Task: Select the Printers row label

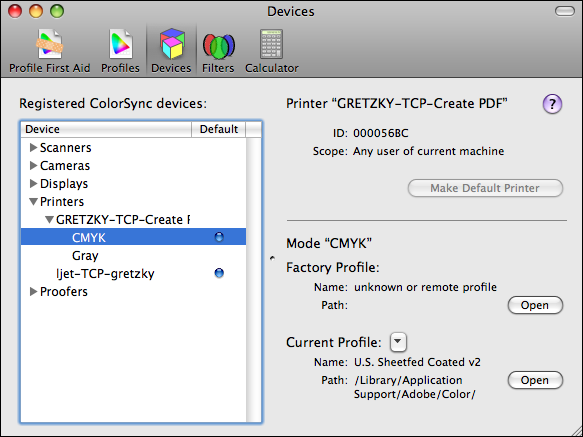Action: tap(62, 202)
